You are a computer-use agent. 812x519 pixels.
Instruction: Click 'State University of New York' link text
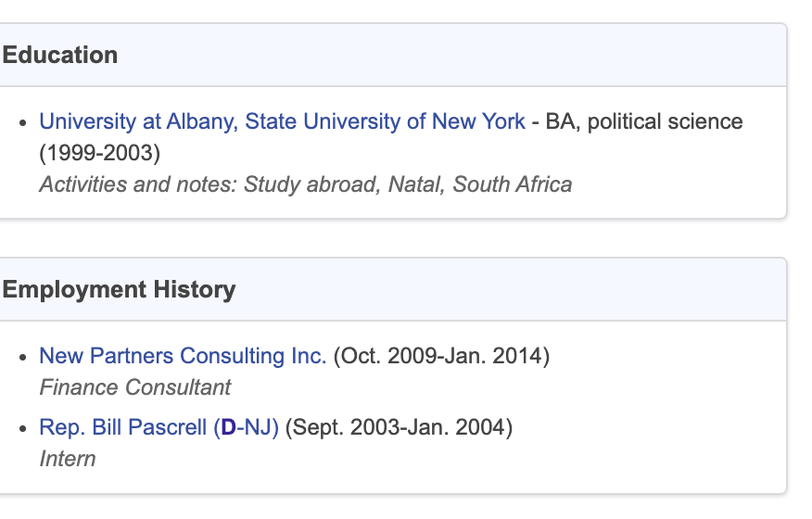[386, 121]
